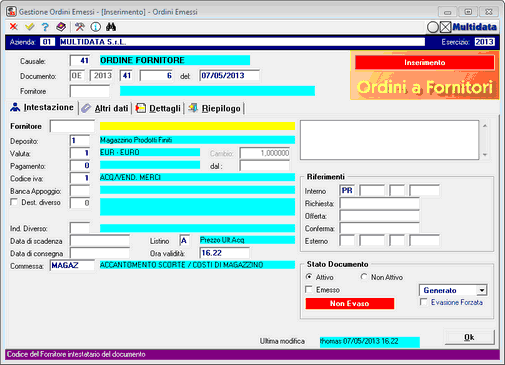The width and height of the screenshot is (505, 365).
Task: Click the books manual icon
Action: [x=61, y=27]
